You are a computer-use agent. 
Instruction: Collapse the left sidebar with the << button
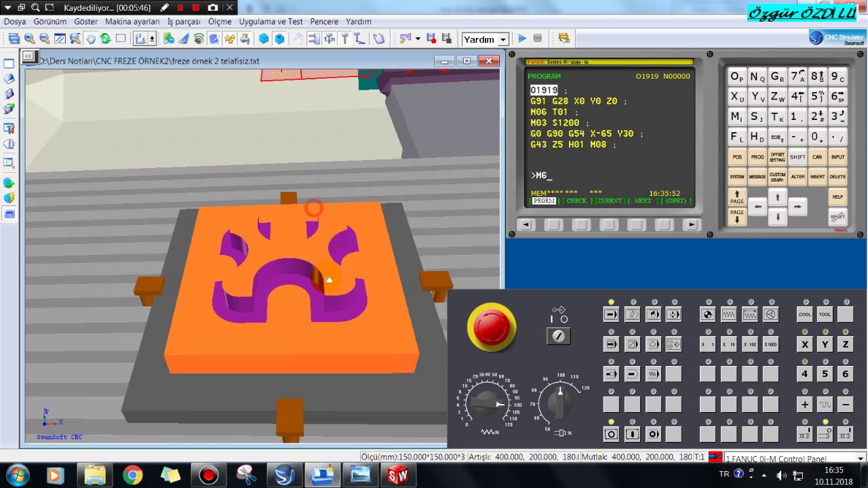click(28, 56)
